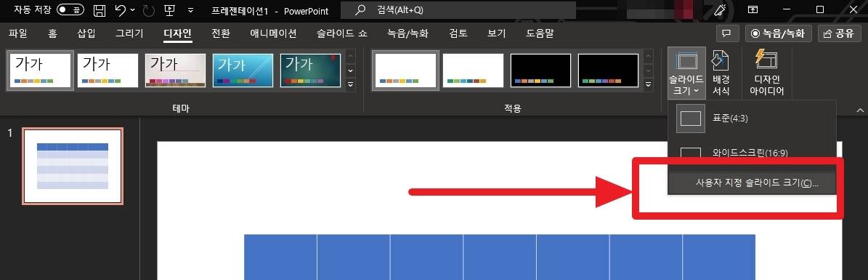The image size is (868, 280).
Task: Select the 디자인 tab
Action: [178, 33]
